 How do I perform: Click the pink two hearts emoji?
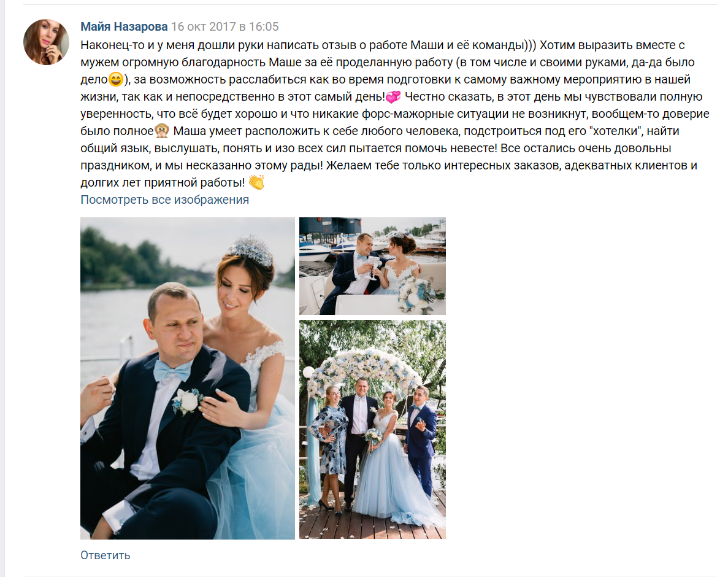click(393, 97)
